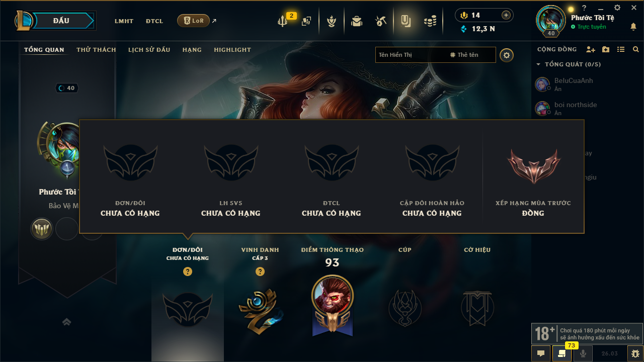Toggle the microphone mute button

(583, 353)
